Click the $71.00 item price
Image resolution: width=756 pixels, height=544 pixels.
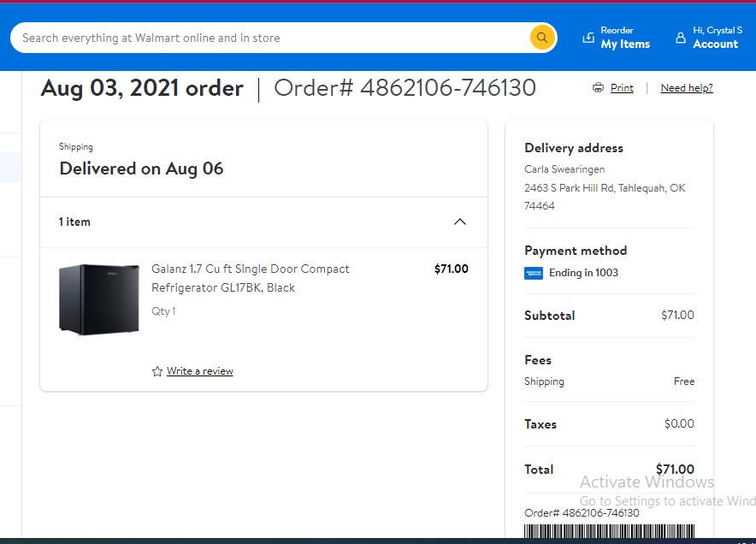[452, 269]
